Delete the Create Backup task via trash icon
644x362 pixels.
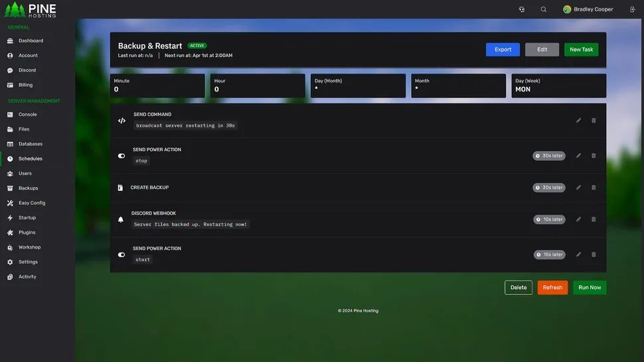[x=594, y=188]
